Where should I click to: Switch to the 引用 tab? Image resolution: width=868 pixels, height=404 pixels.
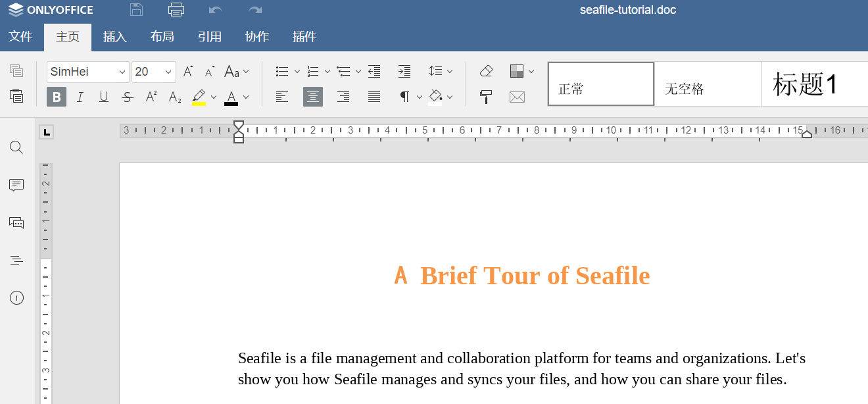pyautogui.click(x=210, y=37)
